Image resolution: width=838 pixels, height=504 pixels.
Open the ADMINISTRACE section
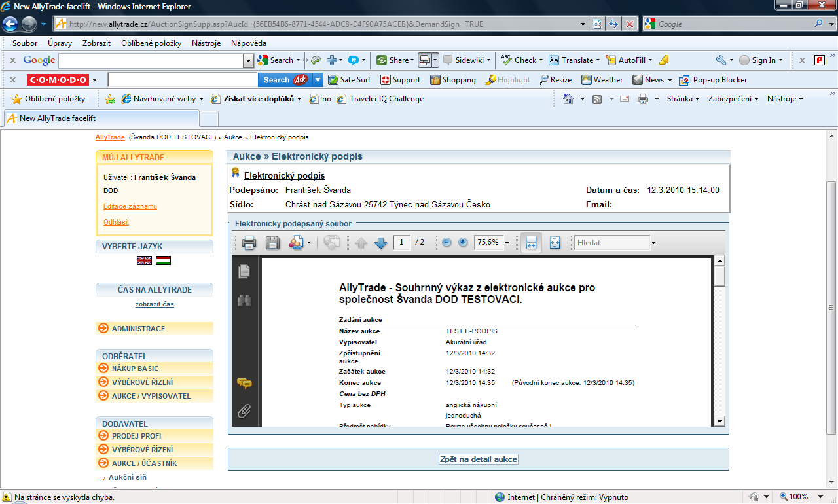(x=155, y=329)
